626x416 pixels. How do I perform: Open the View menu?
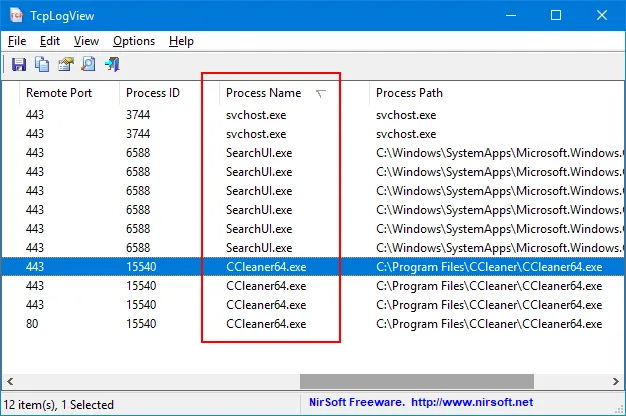(86, 41)
